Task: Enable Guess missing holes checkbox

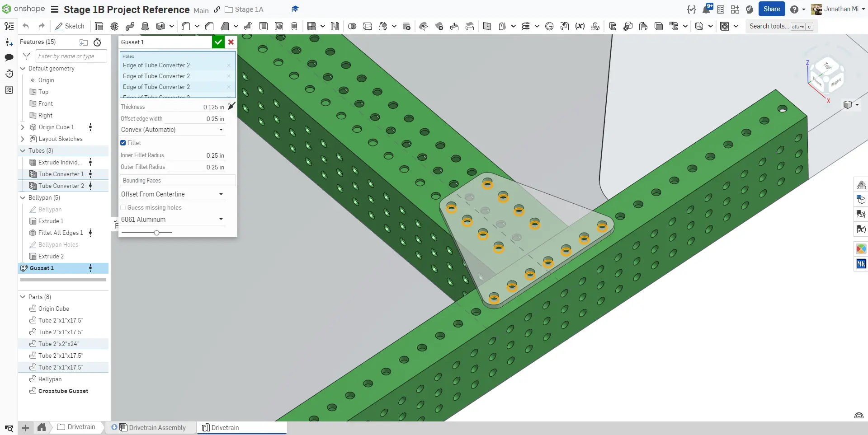Action: pyautogui.click(x=123, y=207)
